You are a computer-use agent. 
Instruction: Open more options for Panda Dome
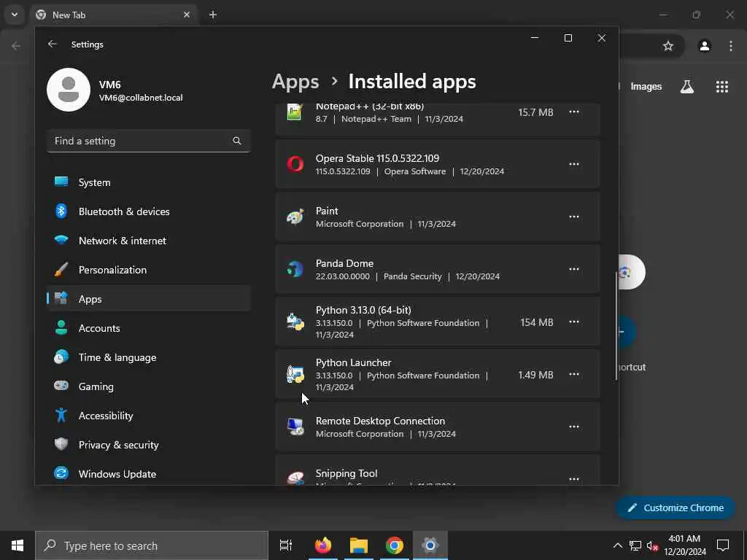pyautogui.click(x=574, y=269)
